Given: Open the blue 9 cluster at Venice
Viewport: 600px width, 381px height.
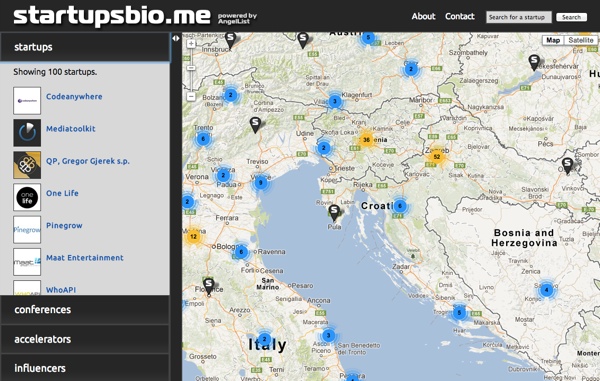Looking at the screenshot, I should point(261,182).
